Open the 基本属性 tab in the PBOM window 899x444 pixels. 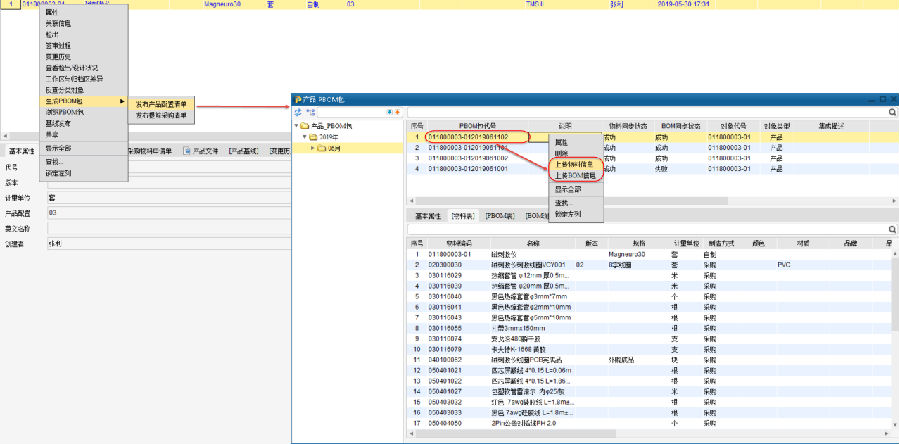pyautogui.click(x=428, y=215)
